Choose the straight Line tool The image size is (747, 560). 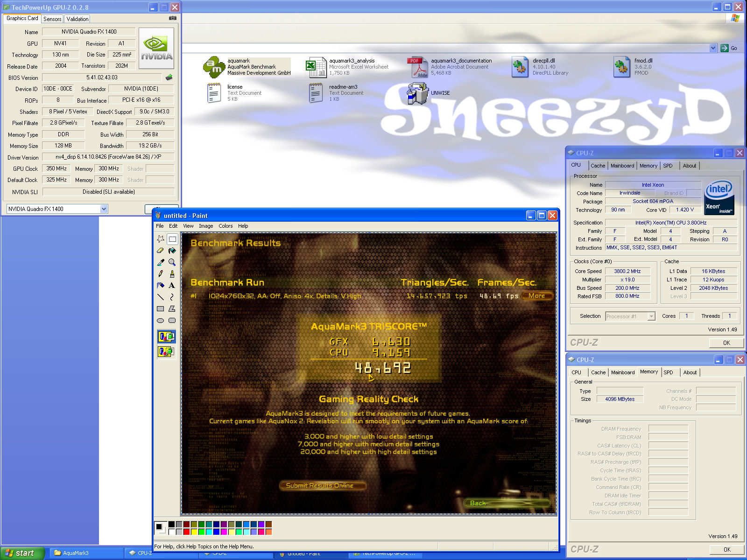point(161,297)
